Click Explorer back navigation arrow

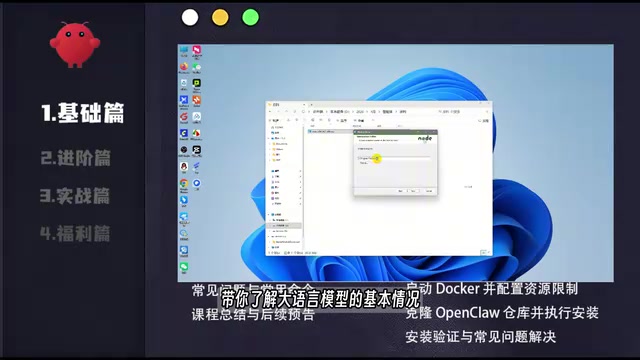(x=271, y=111)
